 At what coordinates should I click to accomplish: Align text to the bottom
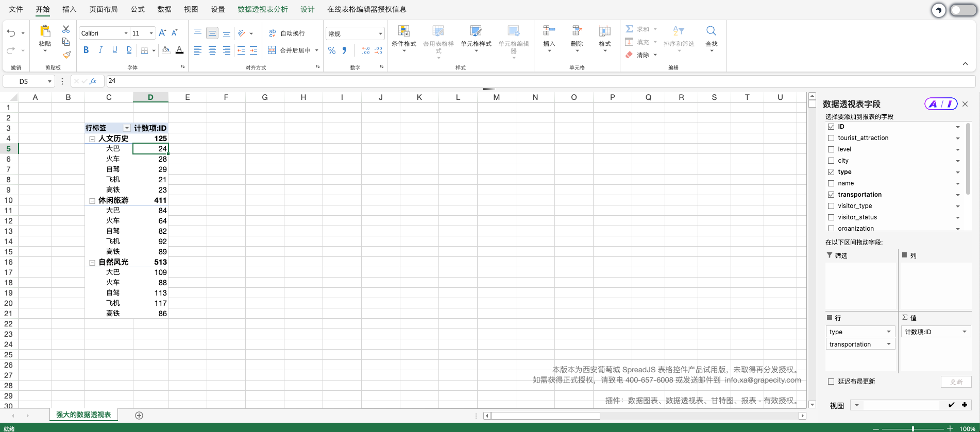click(x=227, y=33)
